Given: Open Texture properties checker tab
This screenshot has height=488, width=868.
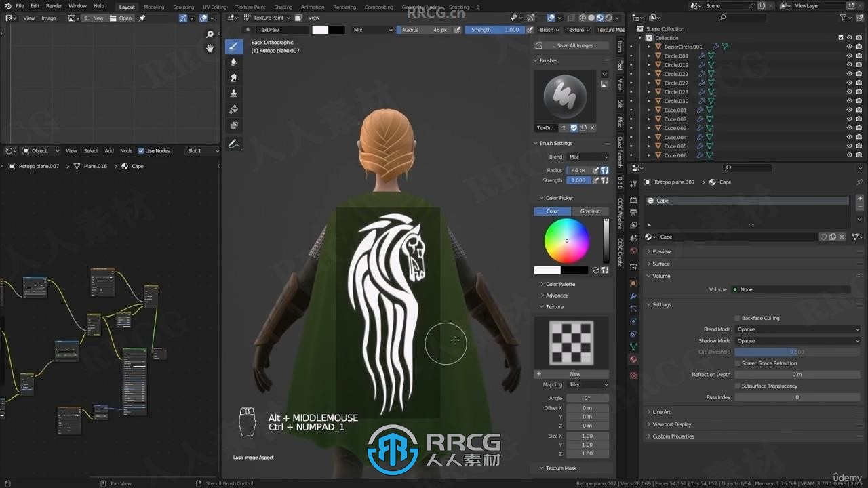Looking at the screenshot, I should [633, 375].
